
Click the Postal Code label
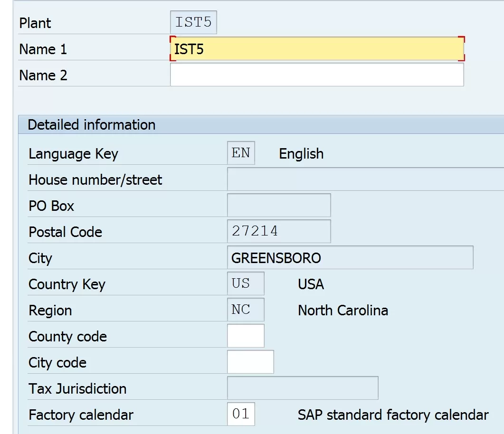(x=65, y=232)
